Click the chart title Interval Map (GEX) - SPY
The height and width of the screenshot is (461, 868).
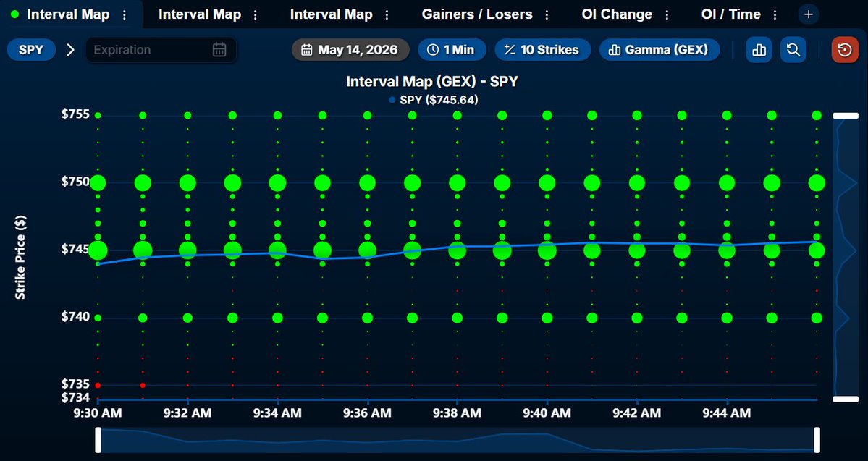[431, 81]
